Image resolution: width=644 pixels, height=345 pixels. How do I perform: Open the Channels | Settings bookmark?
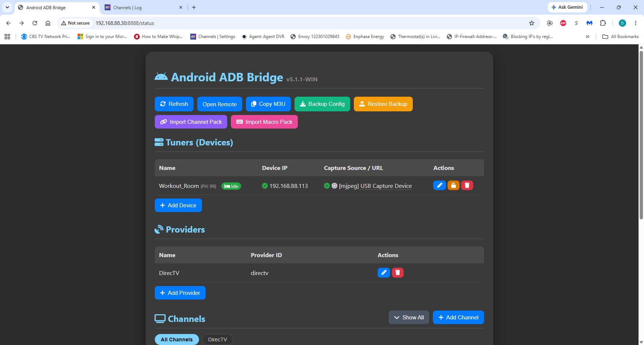pyautogui.click(x=213, y=37)
